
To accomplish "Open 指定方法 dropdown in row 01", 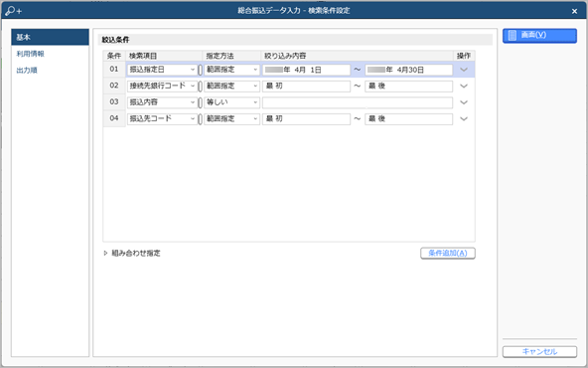I will click(231, 70).
